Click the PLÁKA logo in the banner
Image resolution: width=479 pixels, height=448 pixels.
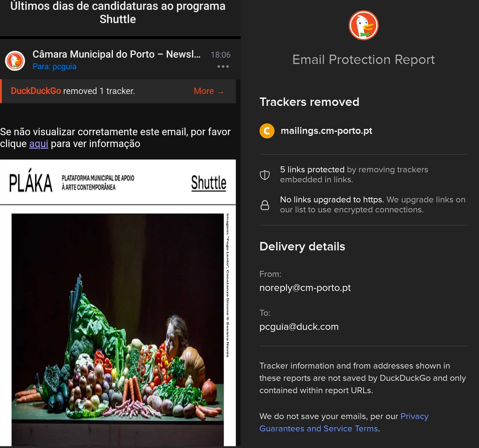pos(31,181)
